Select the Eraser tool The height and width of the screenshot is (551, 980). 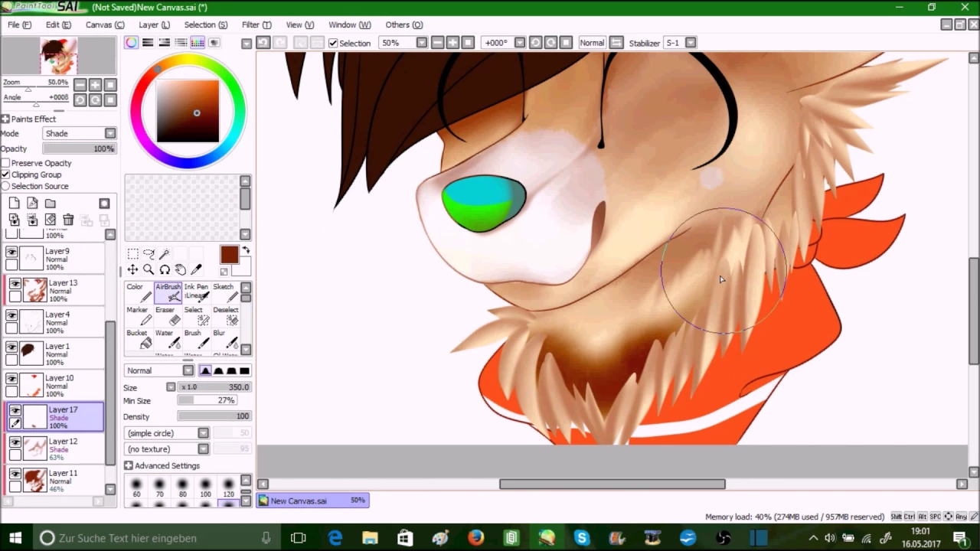168,315
